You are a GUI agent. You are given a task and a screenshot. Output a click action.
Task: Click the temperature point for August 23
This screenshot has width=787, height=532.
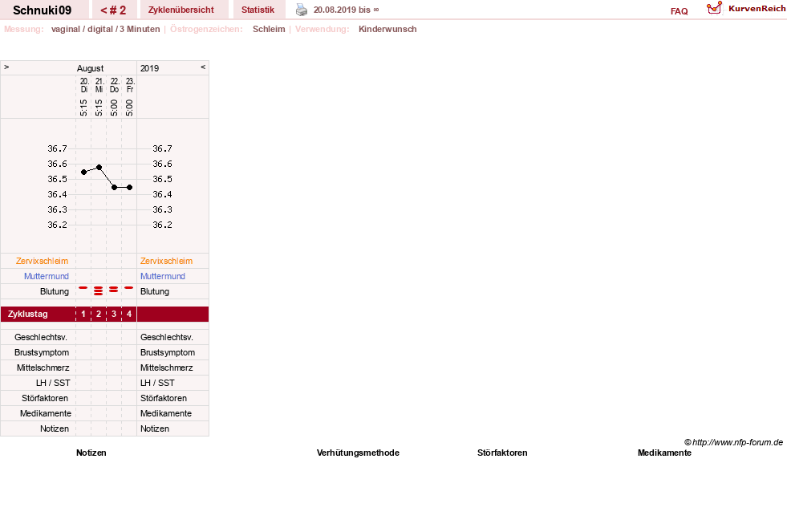(x=129, y=187)
